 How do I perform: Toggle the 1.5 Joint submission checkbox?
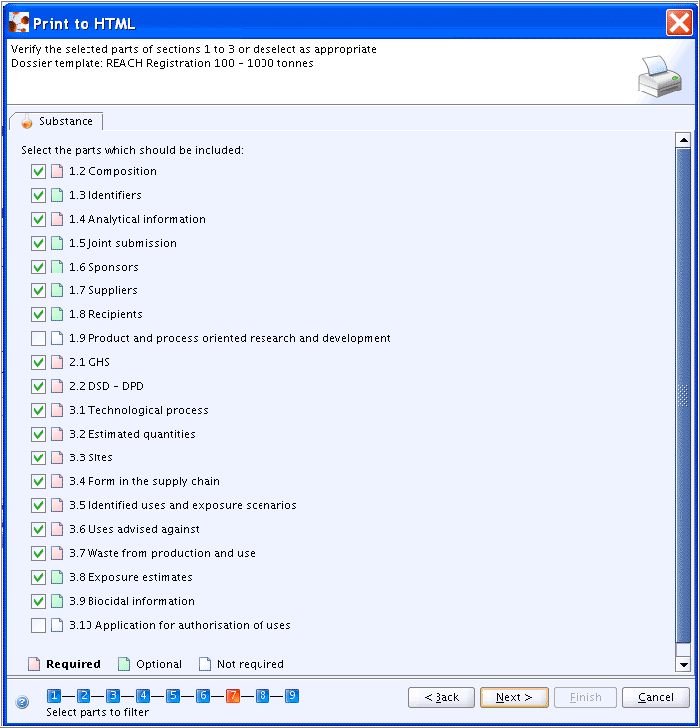pyautogui.click(x=38, y=243)
